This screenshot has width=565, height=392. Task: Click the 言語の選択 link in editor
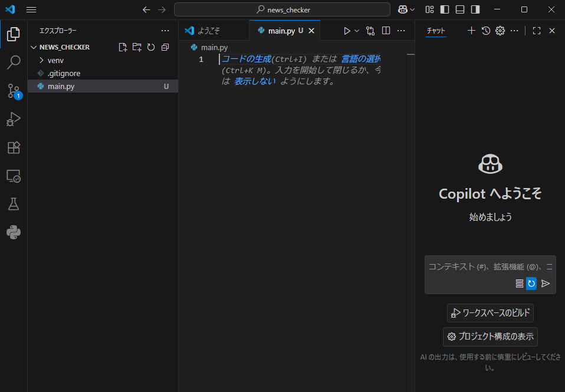pyautogui.click(x=361, y=59)
